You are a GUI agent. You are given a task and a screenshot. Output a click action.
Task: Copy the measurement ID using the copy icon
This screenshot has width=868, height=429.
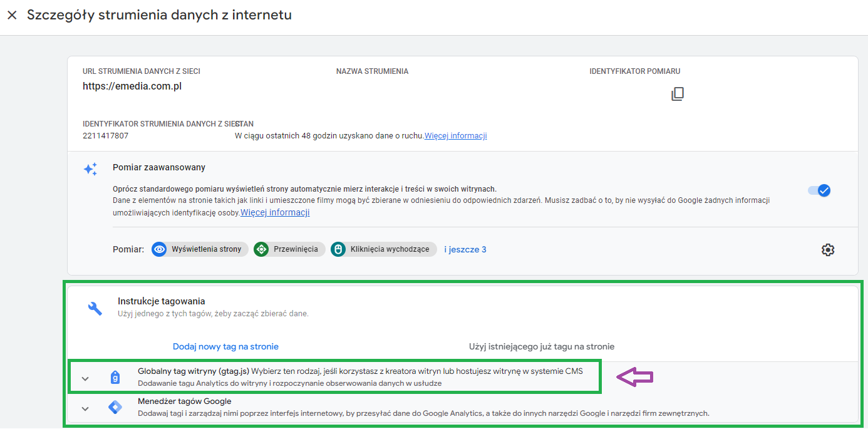678,93
